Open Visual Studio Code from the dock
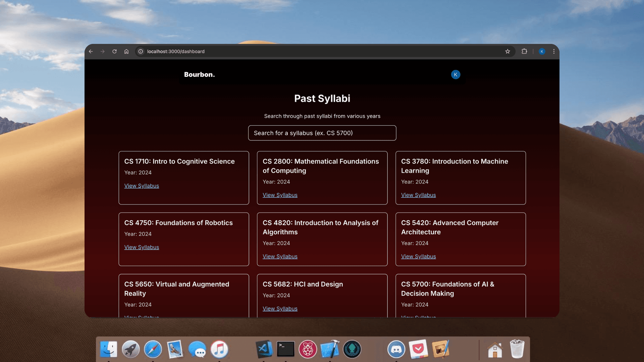The width and height of the screenshot is (644, 362). (x=264, y=349)
